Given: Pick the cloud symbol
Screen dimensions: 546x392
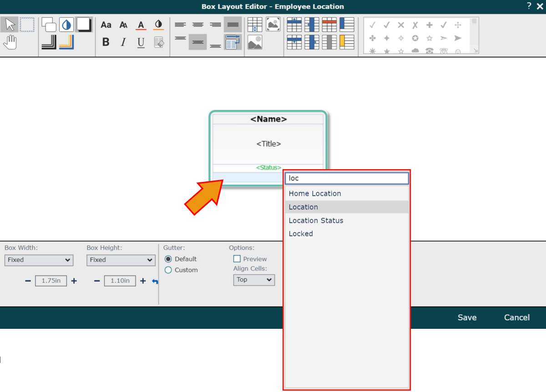Looking at the screenshot, I should click(x=415, y=51).
